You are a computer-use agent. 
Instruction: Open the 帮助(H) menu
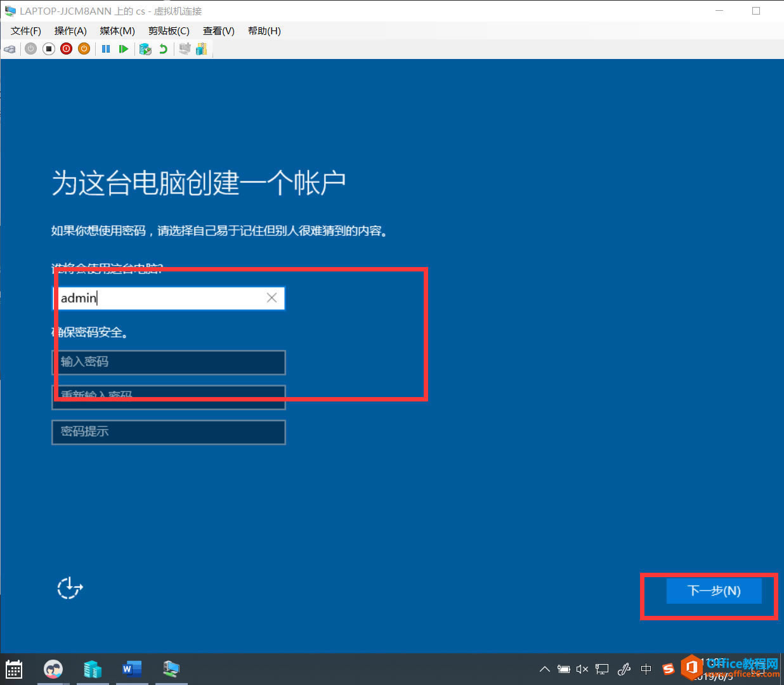tap(265, 31)
